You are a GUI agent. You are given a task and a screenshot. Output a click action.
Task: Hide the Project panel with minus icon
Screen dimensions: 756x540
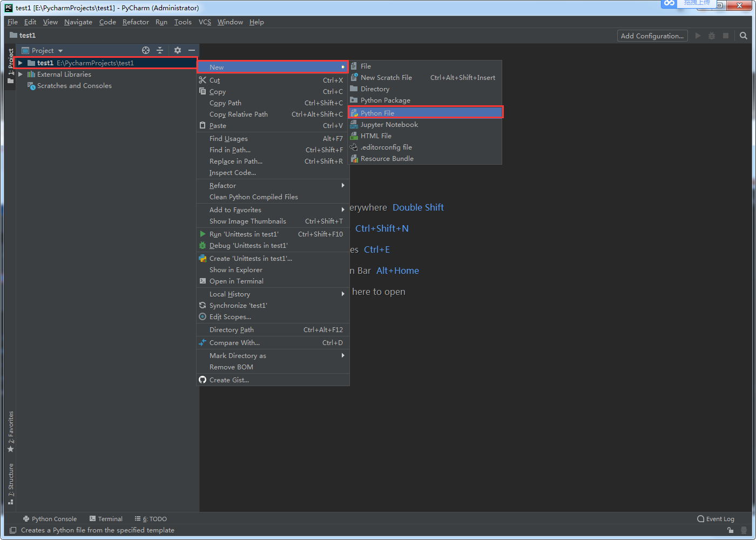click(192, 50)
